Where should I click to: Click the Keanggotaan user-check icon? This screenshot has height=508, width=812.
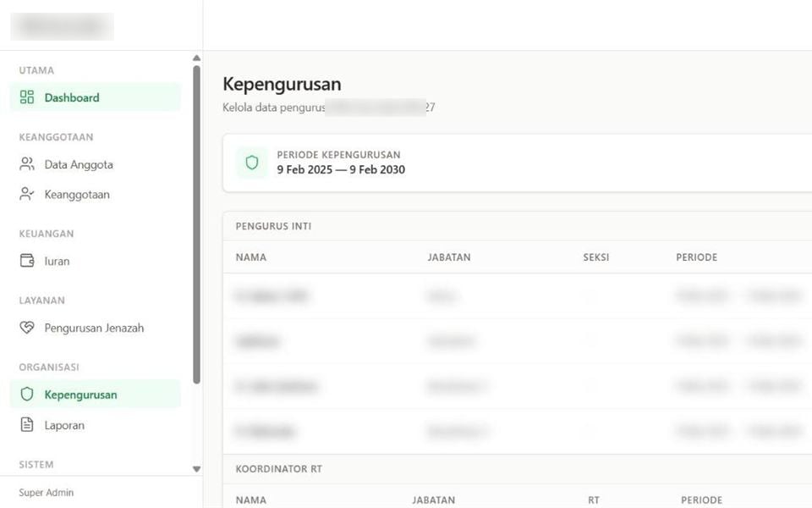click(x=27, y=194)
